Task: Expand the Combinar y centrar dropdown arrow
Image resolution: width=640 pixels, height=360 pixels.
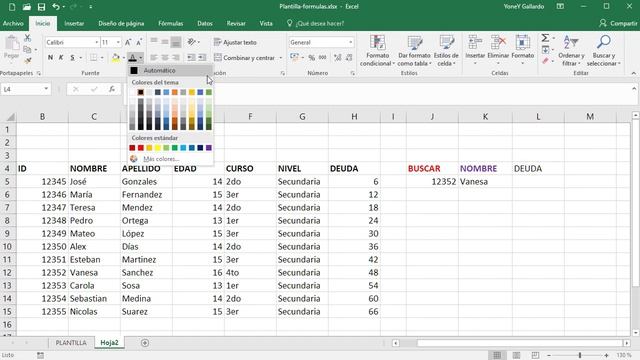Action: tap(281, 58)
